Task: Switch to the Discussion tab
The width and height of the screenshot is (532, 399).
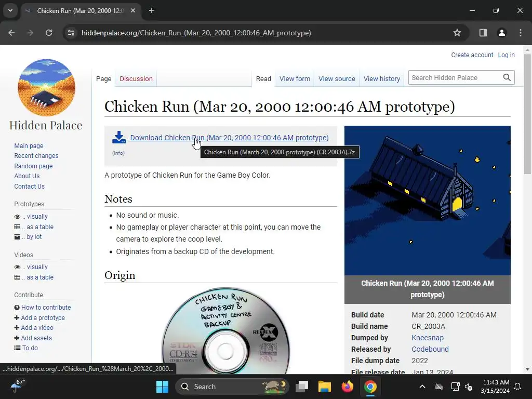Action: pos(136,79)
